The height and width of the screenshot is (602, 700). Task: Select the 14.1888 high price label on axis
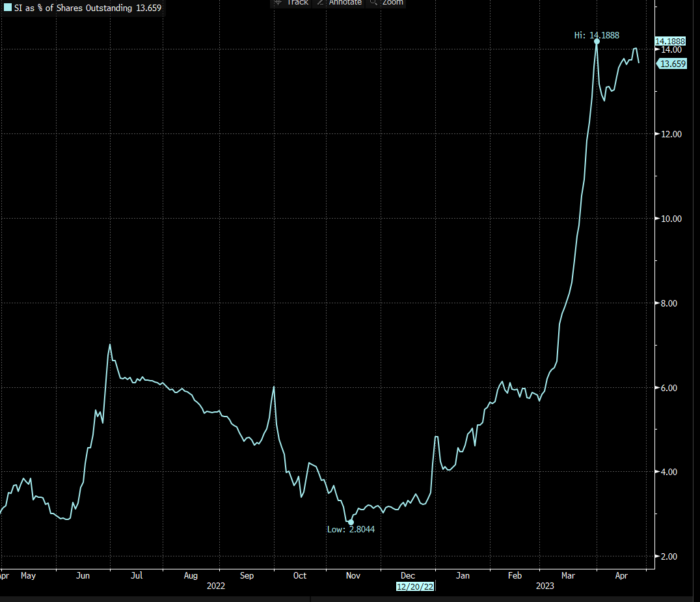coord(670,40)
